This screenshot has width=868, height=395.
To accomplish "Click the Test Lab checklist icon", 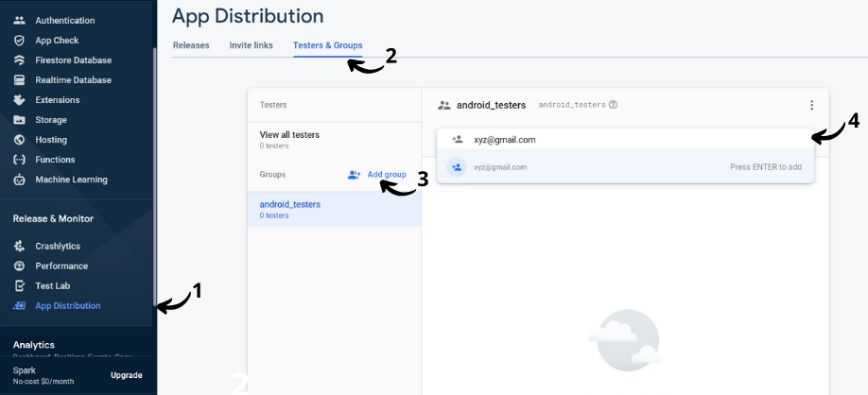I will tap(19, 286).
